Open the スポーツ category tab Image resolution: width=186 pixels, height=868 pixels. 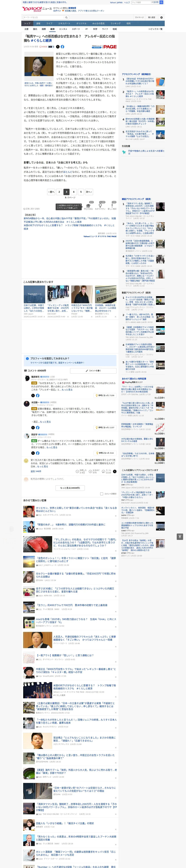[76, 29]
